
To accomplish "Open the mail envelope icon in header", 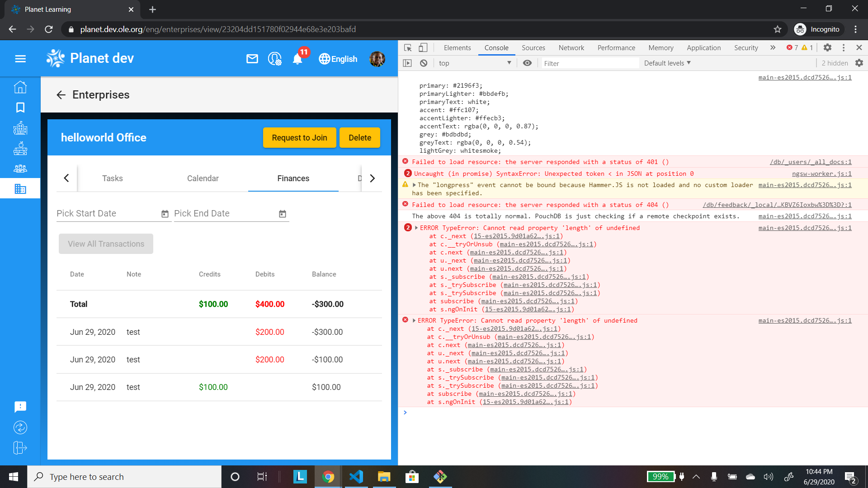I will (252, 59).
